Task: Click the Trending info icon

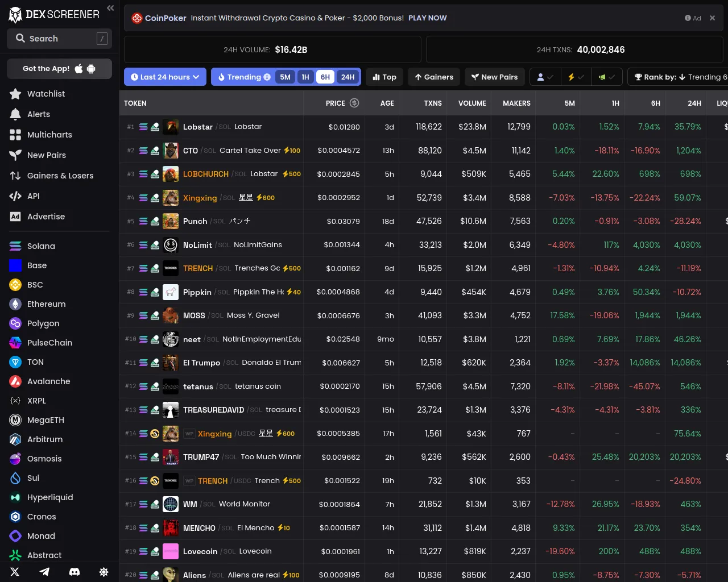Action: click(267, 77)
